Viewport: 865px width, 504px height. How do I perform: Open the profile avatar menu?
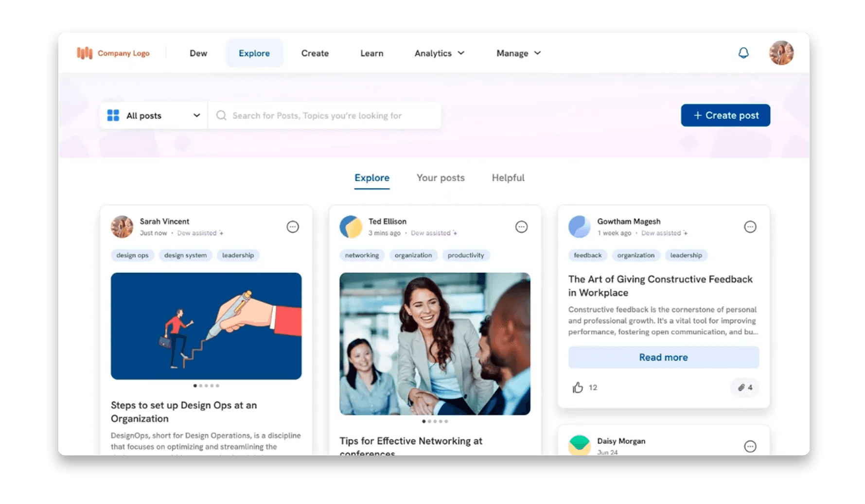pyautogui.click(x=781, y=53)
